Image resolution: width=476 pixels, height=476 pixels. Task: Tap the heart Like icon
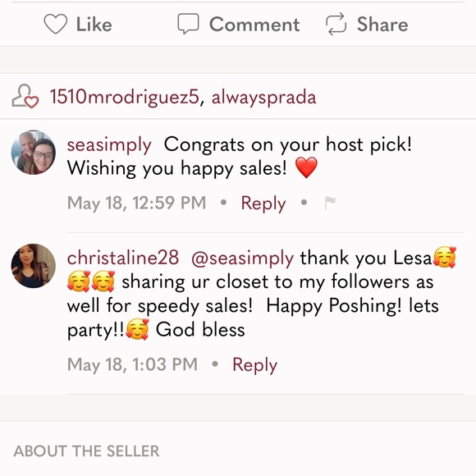click(55, 24)
